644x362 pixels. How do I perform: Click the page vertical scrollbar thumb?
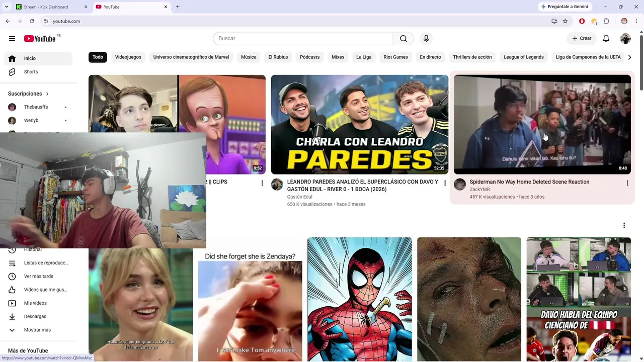641,63
